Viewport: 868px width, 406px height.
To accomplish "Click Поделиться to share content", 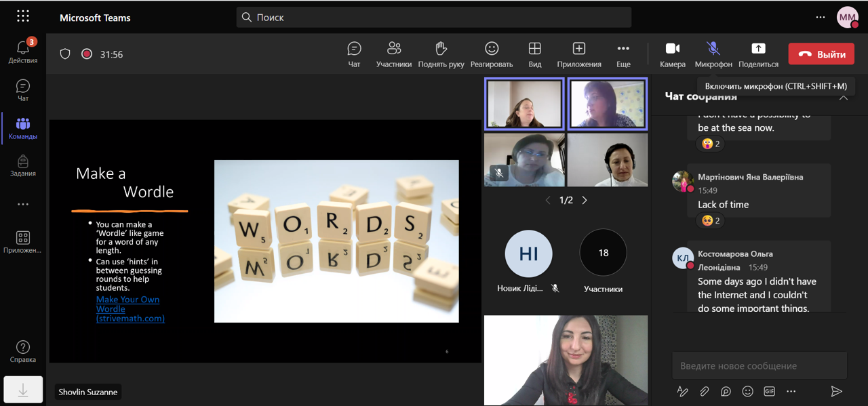I will click(758, 54).
